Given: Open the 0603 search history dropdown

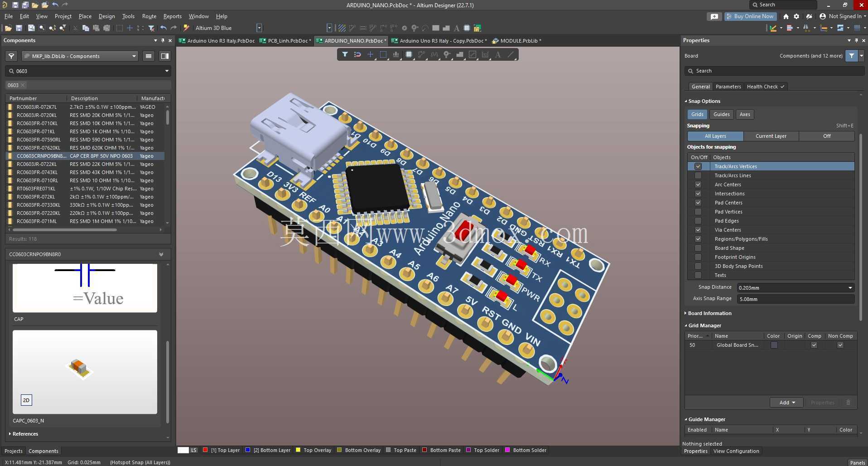Looking at the screenshot, I should tap(167, 71).
